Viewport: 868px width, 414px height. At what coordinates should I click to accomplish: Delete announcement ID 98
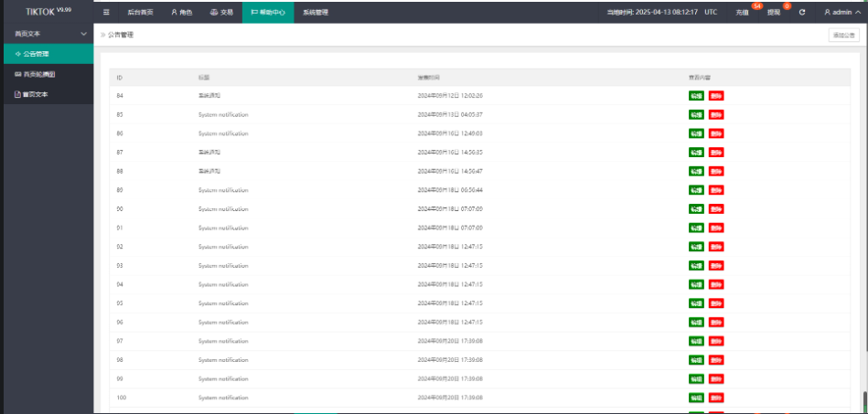(716, 360)
